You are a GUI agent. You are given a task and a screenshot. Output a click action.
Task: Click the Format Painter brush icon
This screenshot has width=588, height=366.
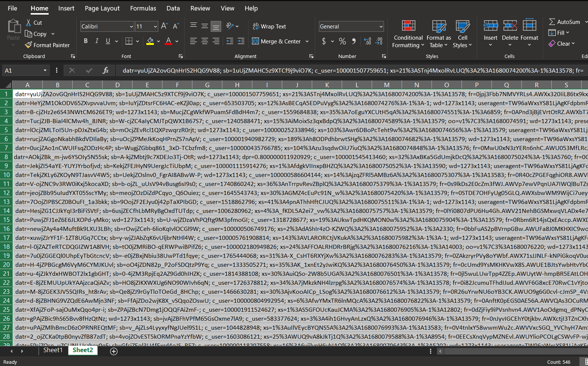[28, 45]
